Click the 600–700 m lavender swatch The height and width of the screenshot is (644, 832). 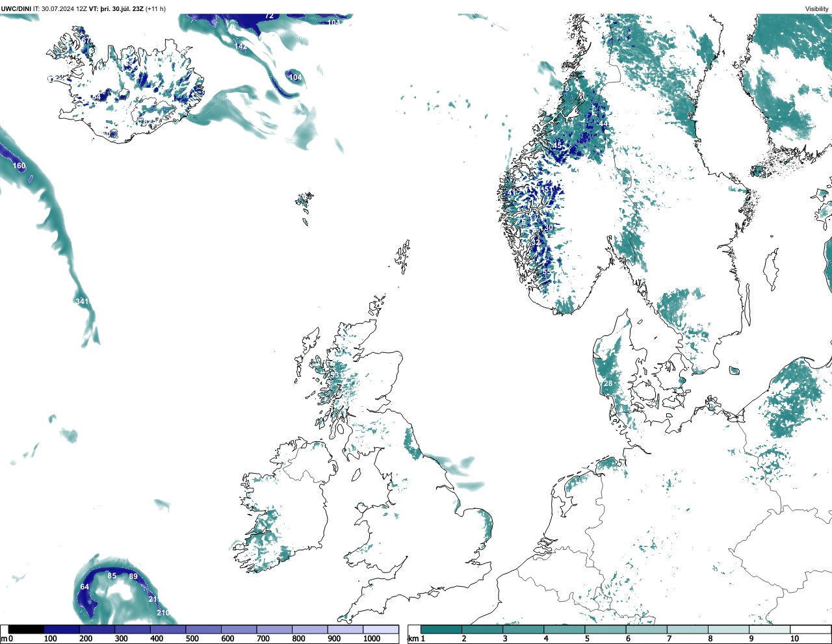pyautogui.click(x=239, y=630)
